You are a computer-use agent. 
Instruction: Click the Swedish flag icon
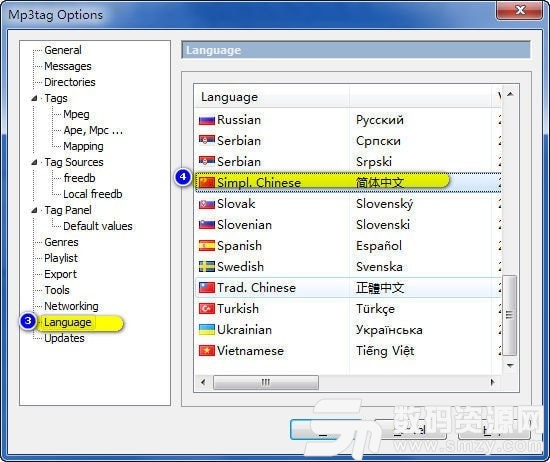(x=207, y=267)
